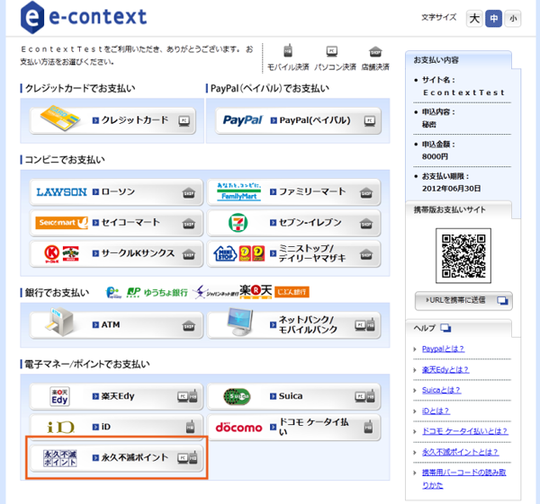Choose Net Bank/Mobile Bank (ネットバンク) option
Viewport: 540px width, 504px height.
click(294, 325)
